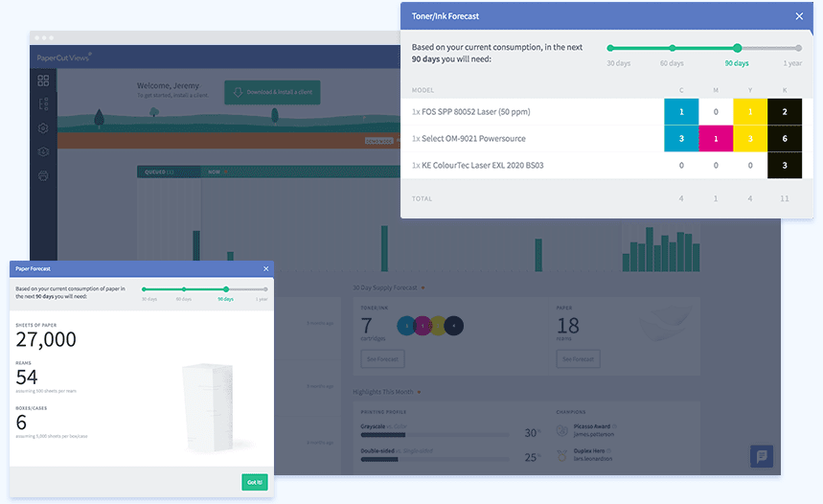Click the 6 boxes/cases value
Viewport: 823px width, 504px height.
coord(21,423)
